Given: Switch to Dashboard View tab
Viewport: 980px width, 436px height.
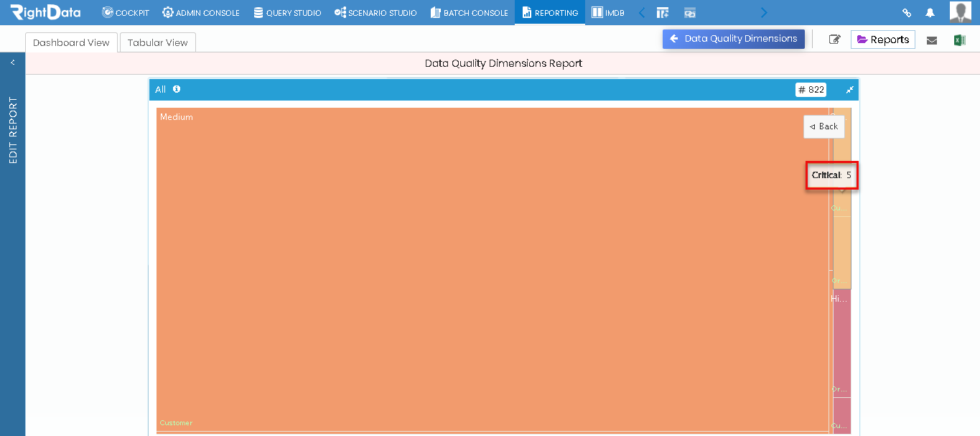Looking at the screenshot, I should click(x=71, y=42).
